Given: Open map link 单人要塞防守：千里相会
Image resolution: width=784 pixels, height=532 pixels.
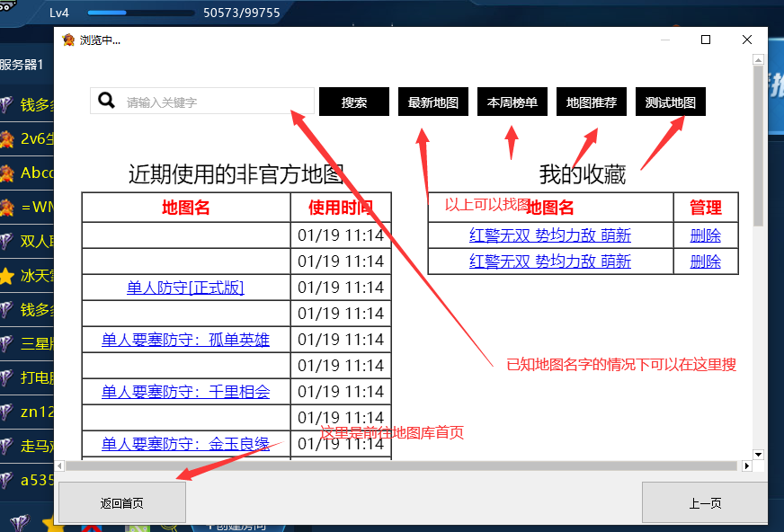Looking at the screenshot, I should tap(185, 392).
